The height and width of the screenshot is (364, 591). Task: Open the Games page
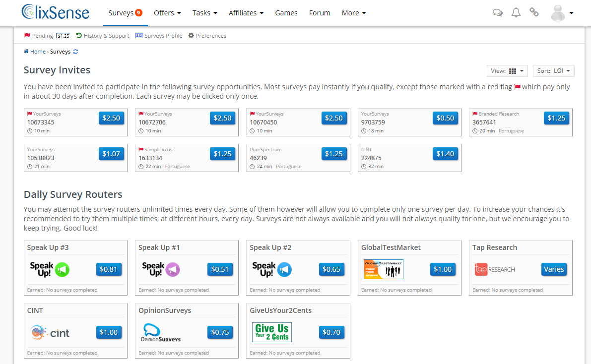pyautogui.click(x=286, y=13)
